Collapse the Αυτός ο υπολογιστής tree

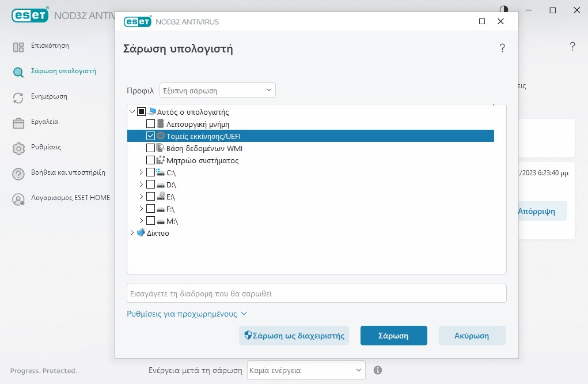tap(131, 111)
